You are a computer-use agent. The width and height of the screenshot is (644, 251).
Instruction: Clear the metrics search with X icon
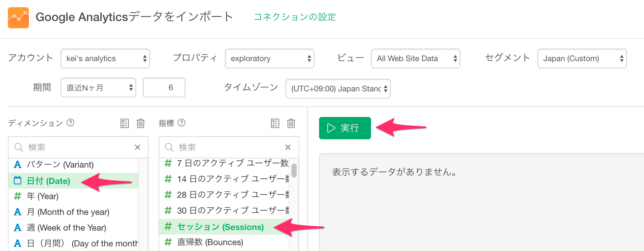pyautogui.click(x=288, y=147)
